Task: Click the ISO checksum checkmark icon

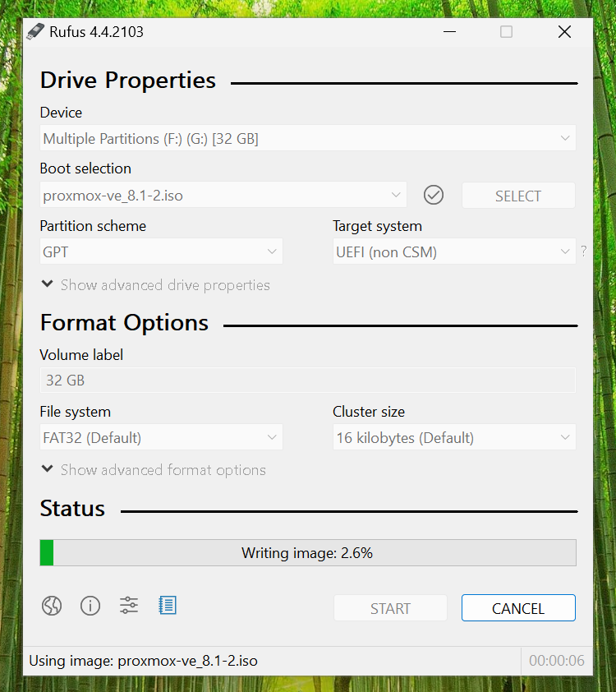Action: [434, 195]
